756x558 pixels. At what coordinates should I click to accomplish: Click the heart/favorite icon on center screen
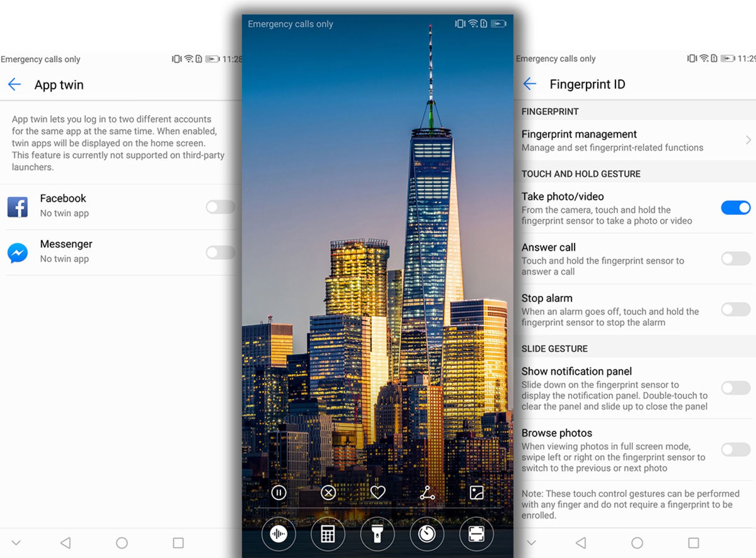(378, 492)
